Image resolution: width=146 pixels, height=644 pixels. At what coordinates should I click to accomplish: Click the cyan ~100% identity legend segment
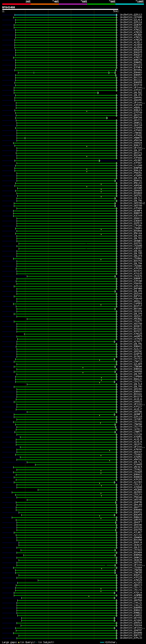point(130,4)
